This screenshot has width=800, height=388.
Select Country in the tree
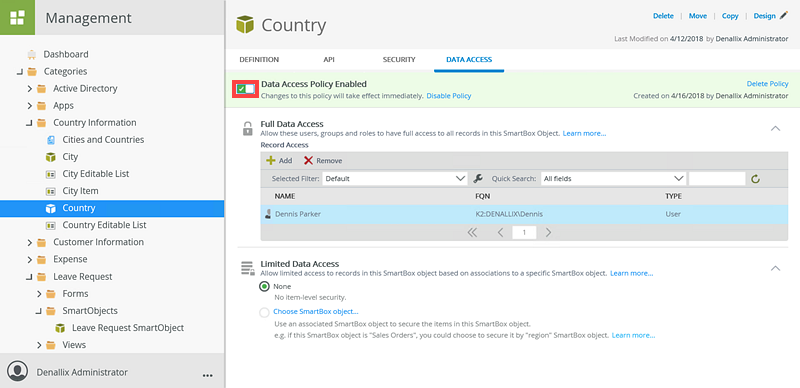(x=112, y=208)
